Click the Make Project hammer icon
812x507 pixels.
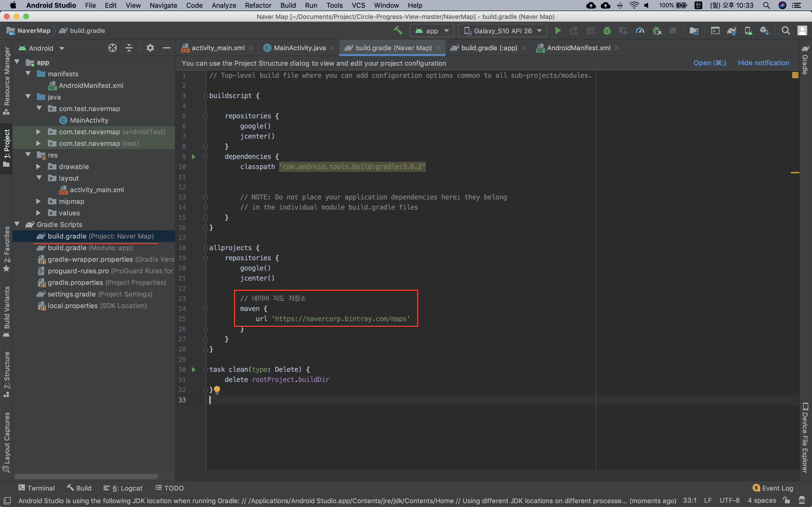(x=398, y=31)
